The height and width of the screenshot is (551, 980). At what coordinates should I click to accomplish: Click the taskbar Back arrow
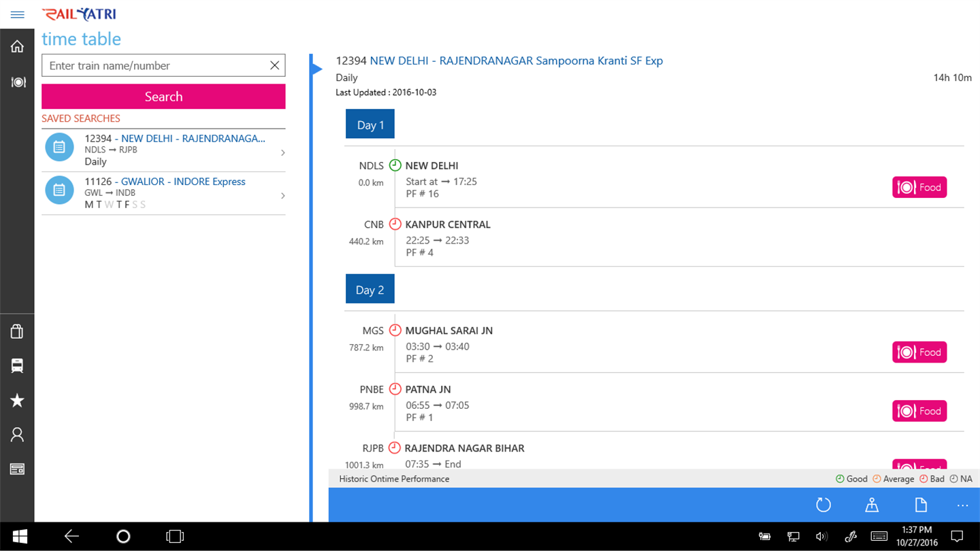click(71, 537)
